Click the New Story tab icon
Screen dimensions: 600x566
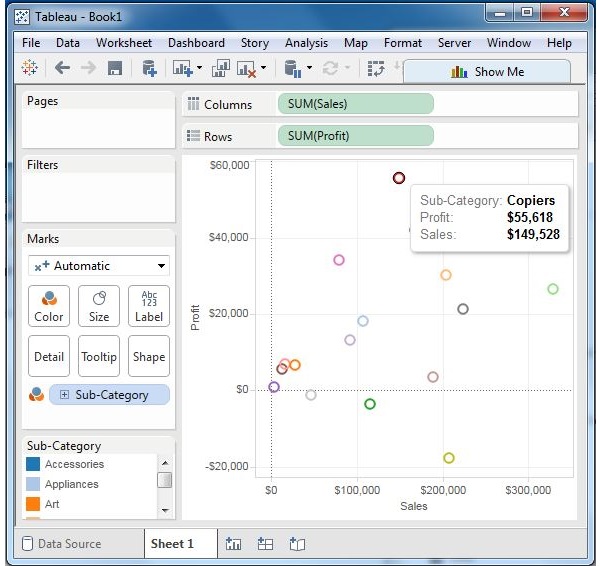pos(296,544)
